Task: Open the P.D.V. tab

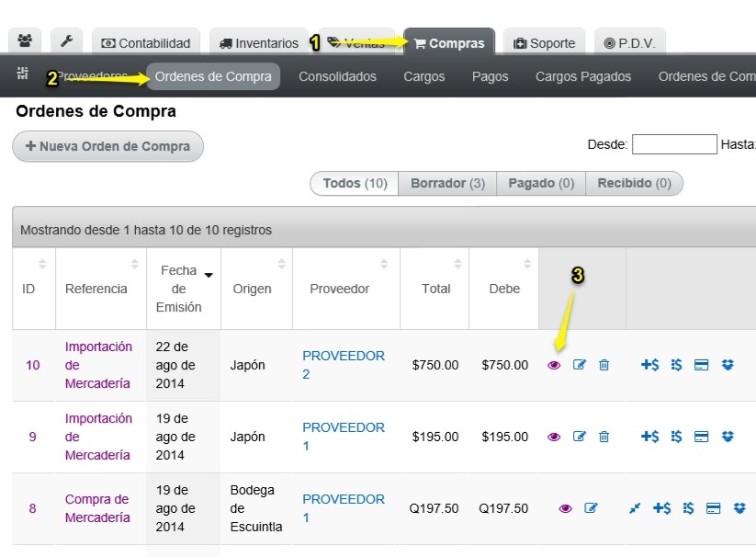Action: pos(629,42)
